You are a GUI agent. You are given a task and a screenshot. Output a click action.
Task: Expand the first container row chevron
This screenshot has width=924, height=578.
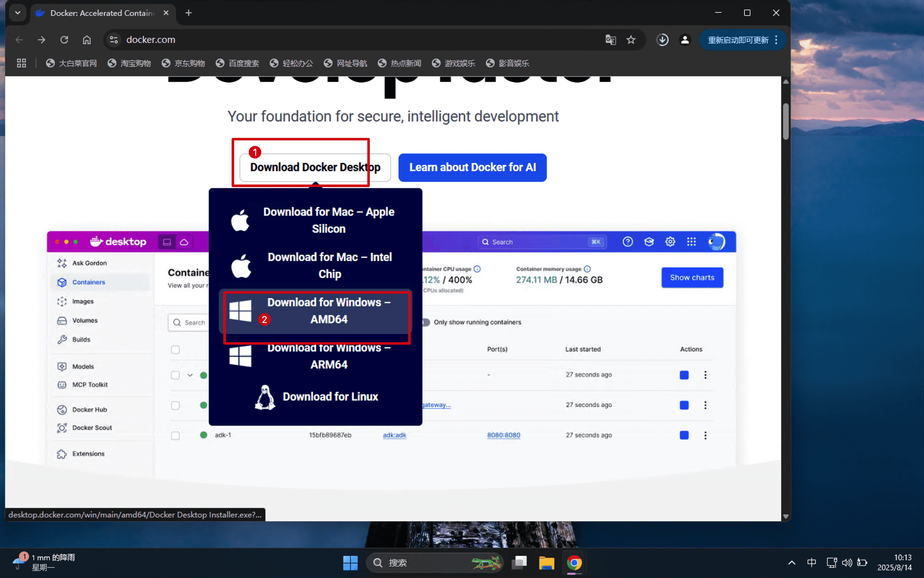tap(190, 375)
